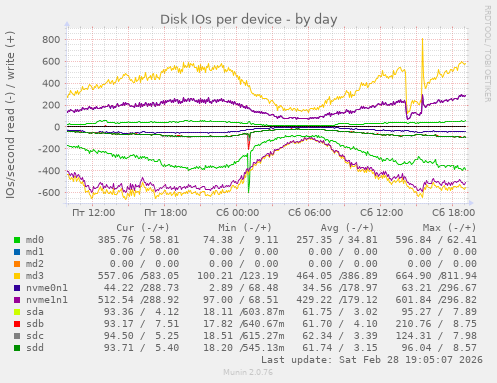The height and width of the screenshot is (383, 497).
Task: Click sdd average value 61.74 / 3.15
Action: coord(340,348)
